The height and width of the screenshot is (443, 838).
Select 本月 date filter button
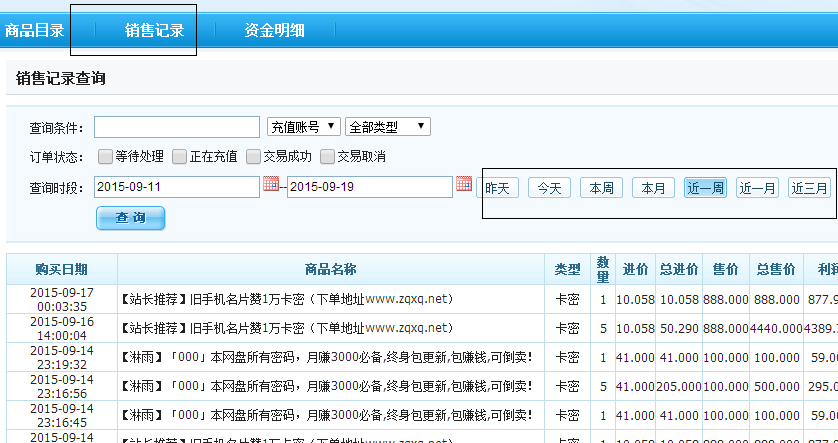[x=653, y=187]
